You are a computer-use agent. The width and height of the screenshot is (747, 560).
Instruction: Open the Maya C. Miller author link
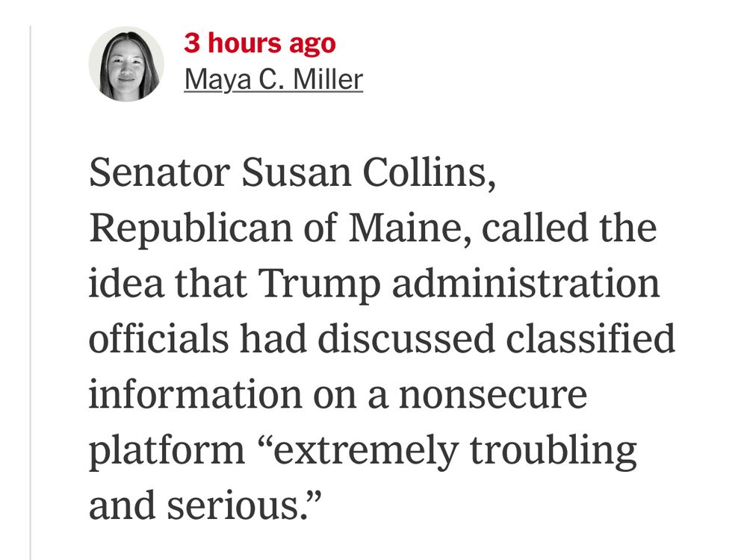point(273,78)
